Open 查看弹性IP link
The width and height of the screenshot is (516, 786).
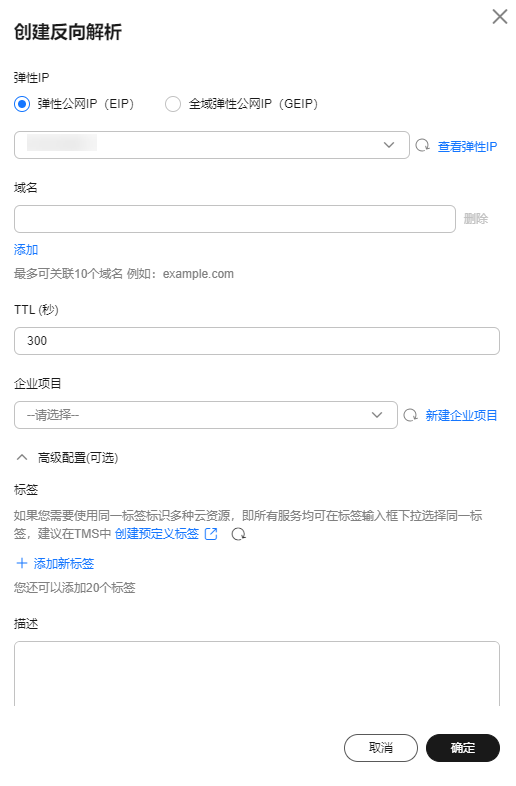coord(467,146)
